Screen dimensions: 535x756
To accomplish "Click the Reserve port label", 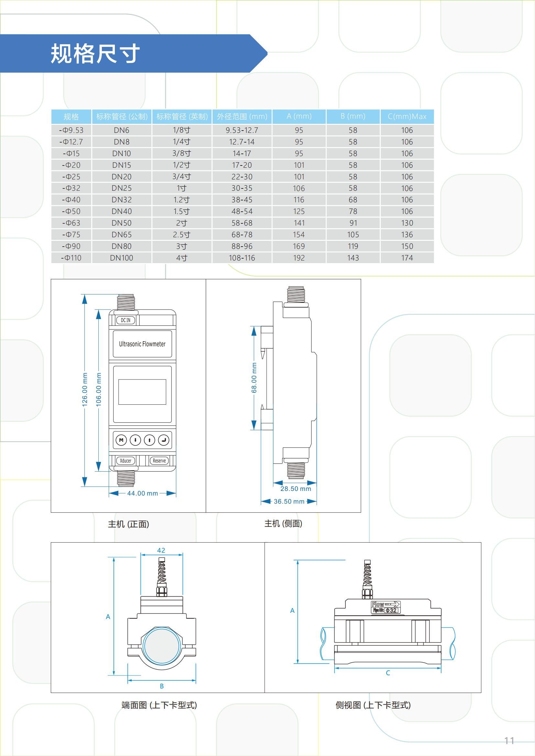I will (x=159, y=461).
